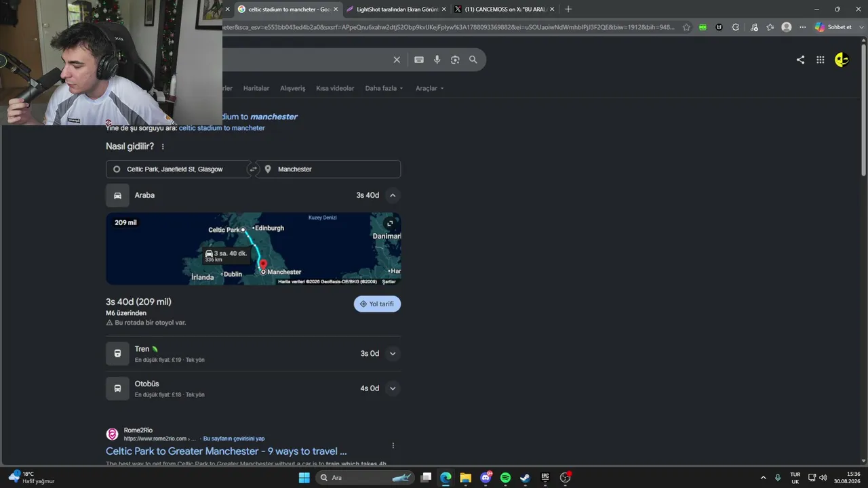The width and height of the screenshot is (868, 488).
Task: Clear the Google search box
Action: point(397,60)
